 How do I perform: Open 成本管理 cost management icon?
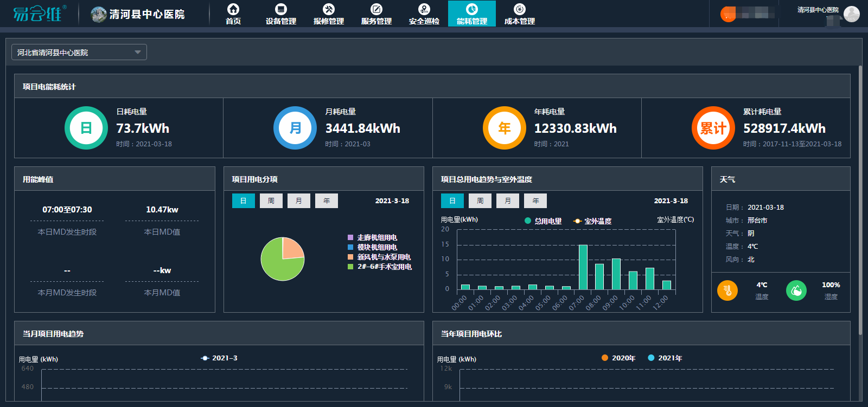pos(519,10)
